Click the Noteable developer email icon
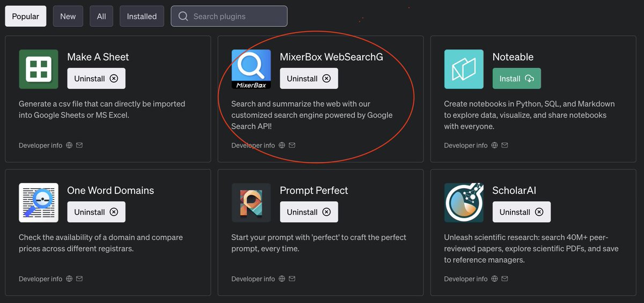The width and height of the screenshot is (644, 303). pos(504,145)
